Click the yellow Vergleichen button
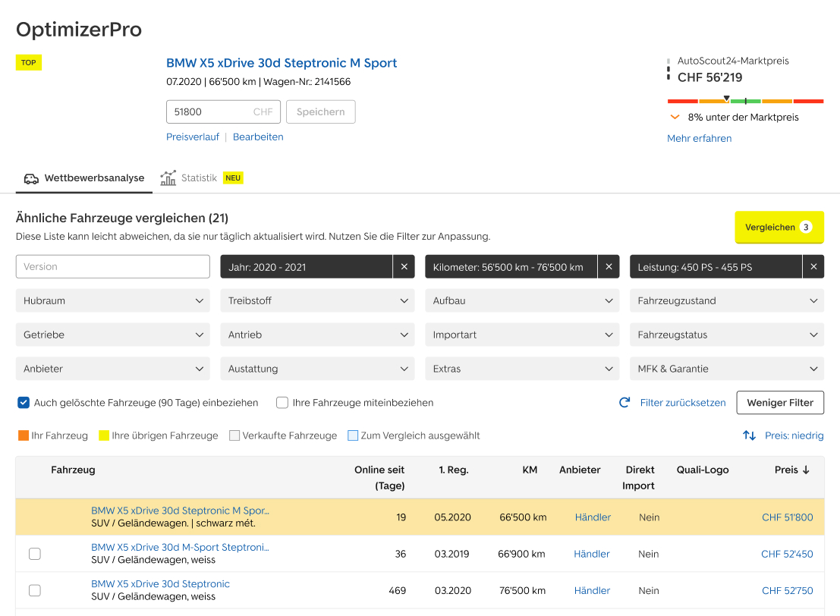Screen dimensions: 840x616 point(779,227)
